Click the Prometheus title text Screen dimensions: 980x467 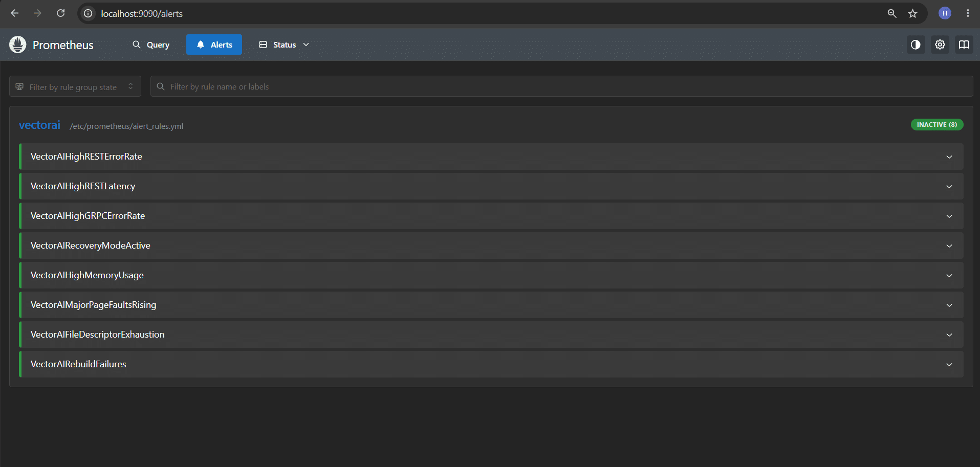tap(63, 45)
